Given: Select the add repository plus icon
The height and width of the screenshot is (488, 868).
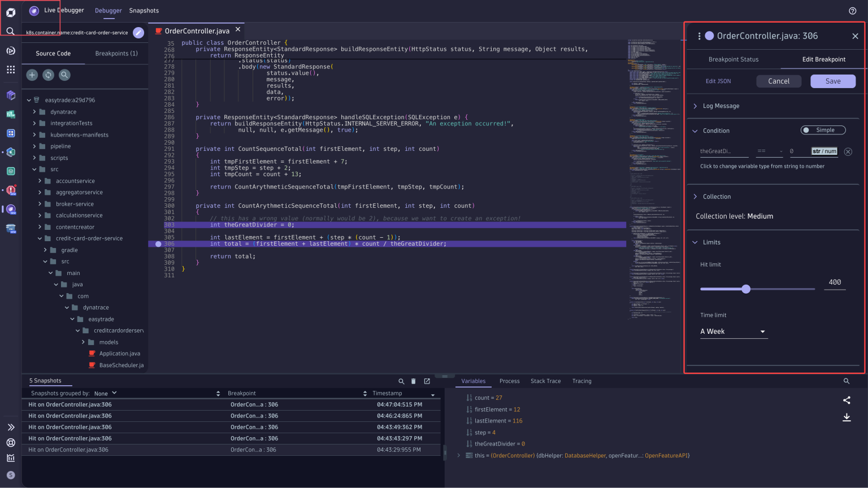Looking at the screenshot, I should pos(32,75).
